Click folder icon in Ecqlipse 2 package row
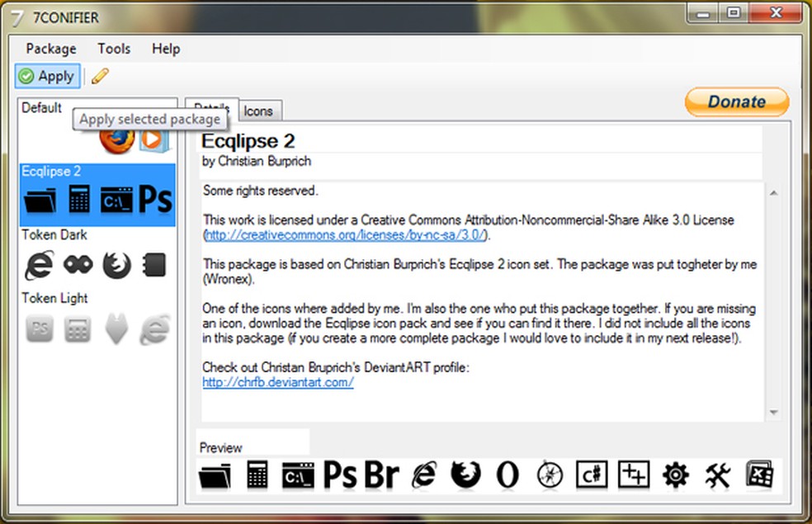The image size is (812, 524). pyautogui.click(x=40, y=201)
